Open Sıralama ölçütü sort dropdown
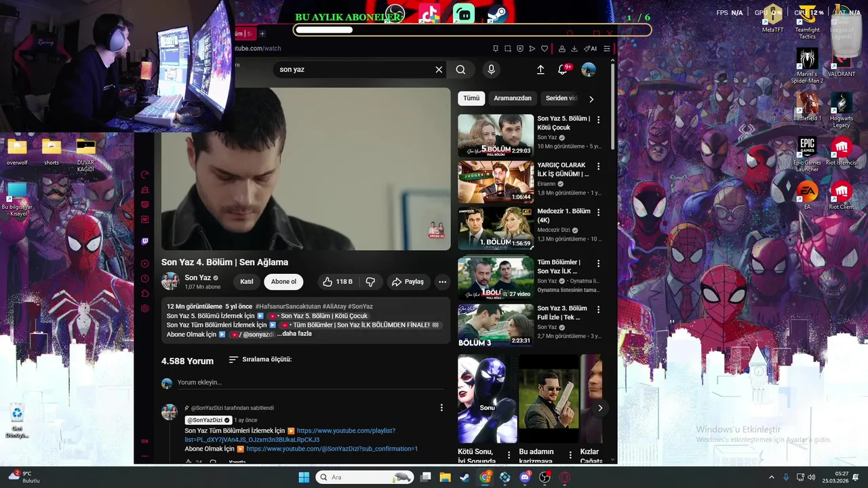868x488 pixels. coord(260,359)
